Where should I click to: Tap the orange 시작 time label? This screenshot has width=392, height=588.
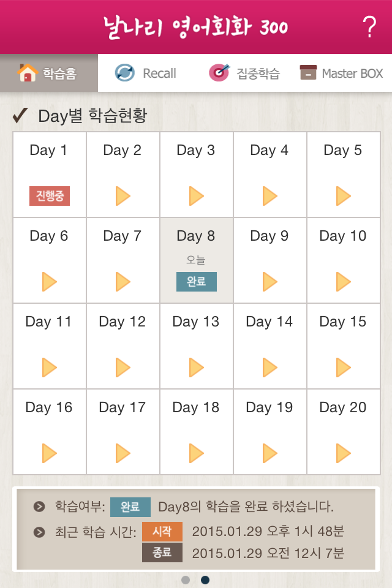click(x=162, y=531)
